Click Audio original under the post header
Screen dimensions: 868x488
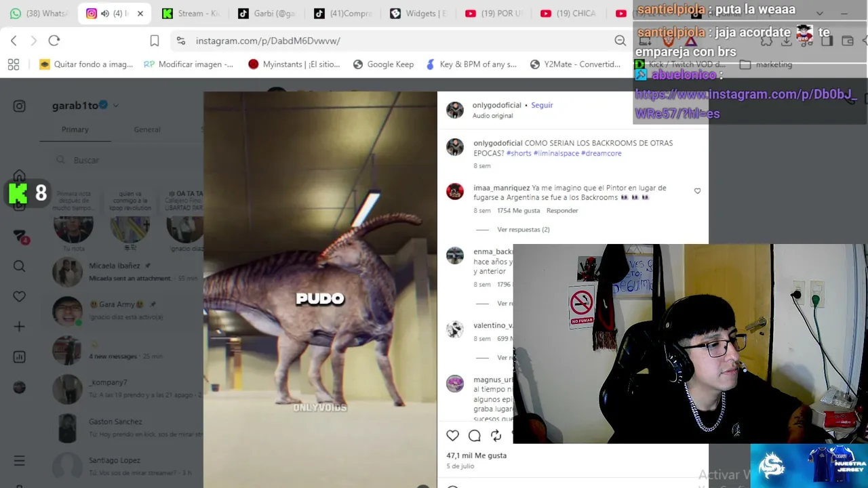pyautogui.click(x=493, y=116)
